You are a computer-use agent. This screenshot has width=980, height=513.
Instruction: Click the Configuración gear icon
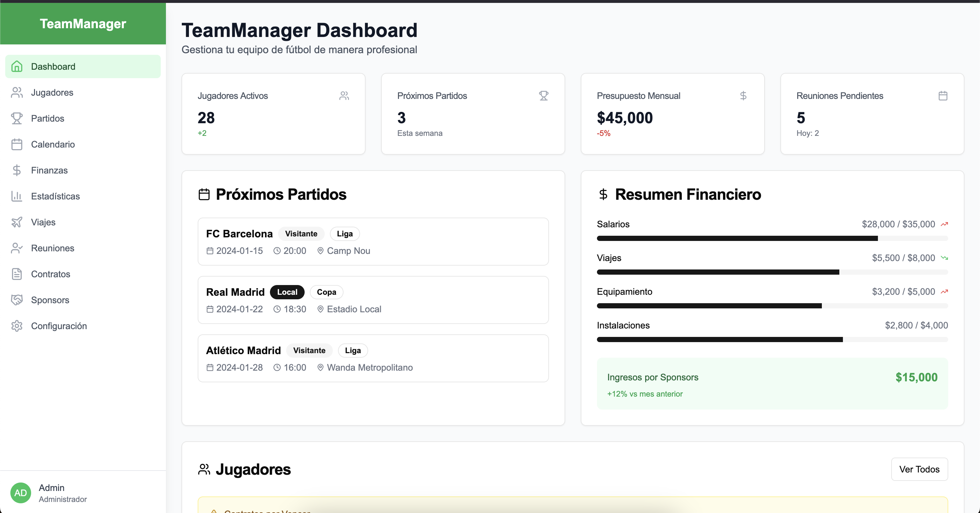pos(17,326)
